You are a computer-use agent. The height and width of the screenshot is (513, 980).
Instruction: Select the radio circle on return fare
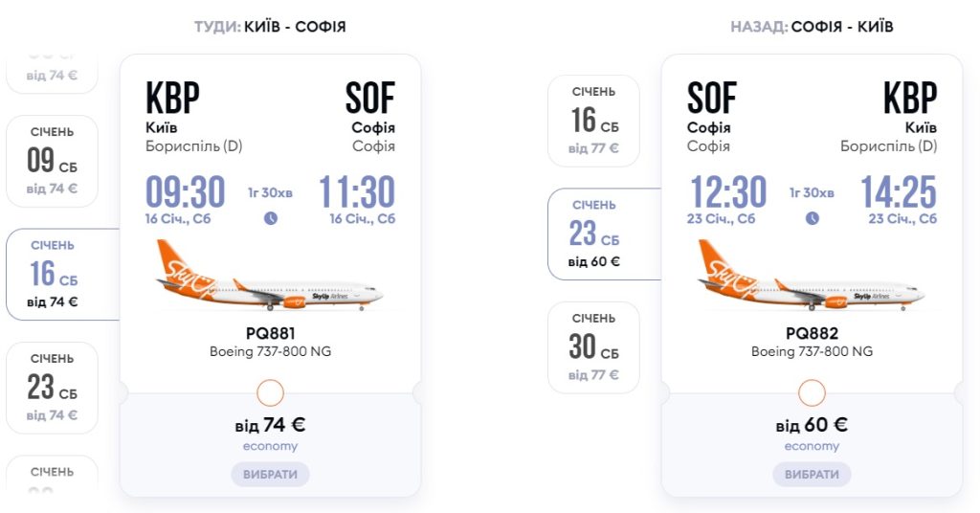point(813,392)
